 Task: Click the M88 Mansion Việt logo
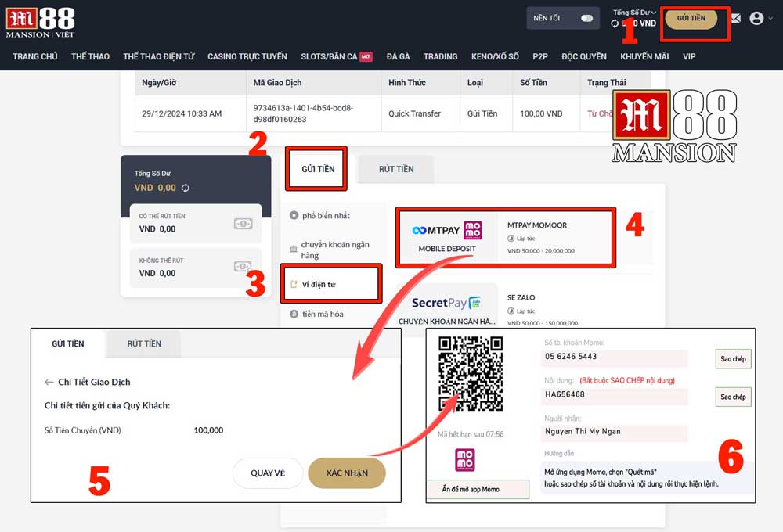click(x=40, y=23)
